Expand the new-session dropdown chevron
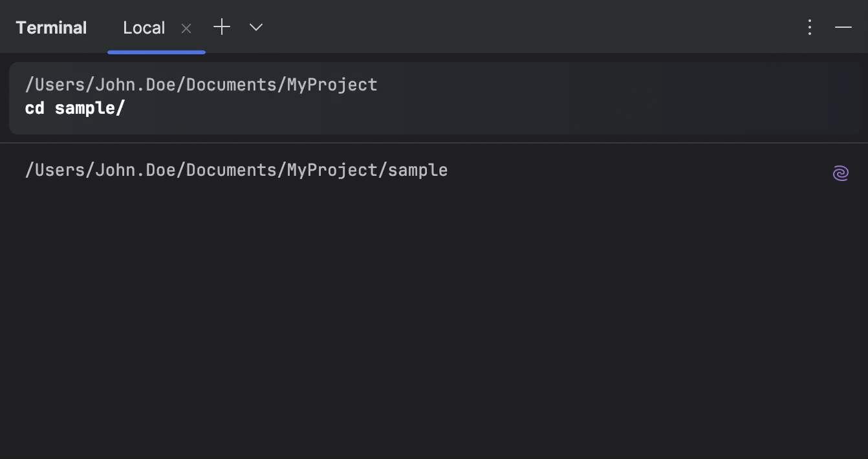The width and height of the screenshot is (868, 459). (x=256, y=27)
